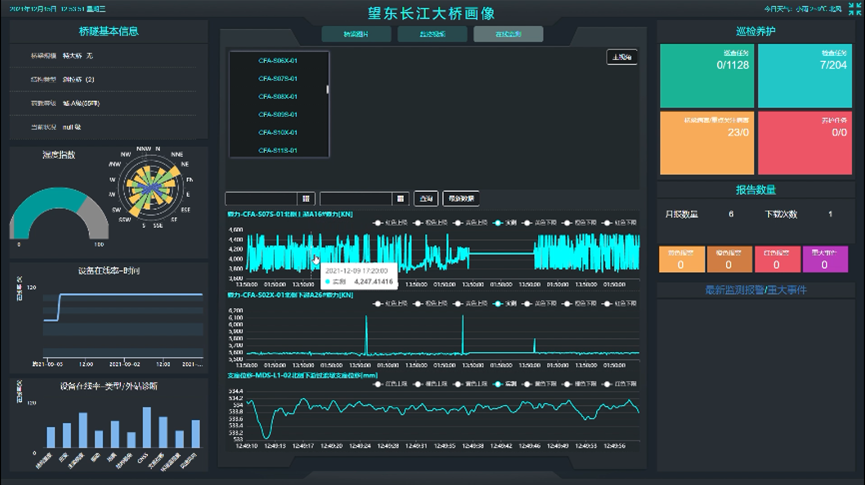This screenshot has width=865, height=485.
Task: Toggle the cyan 实测 legend marker in second chart
Action: (497, 301)
